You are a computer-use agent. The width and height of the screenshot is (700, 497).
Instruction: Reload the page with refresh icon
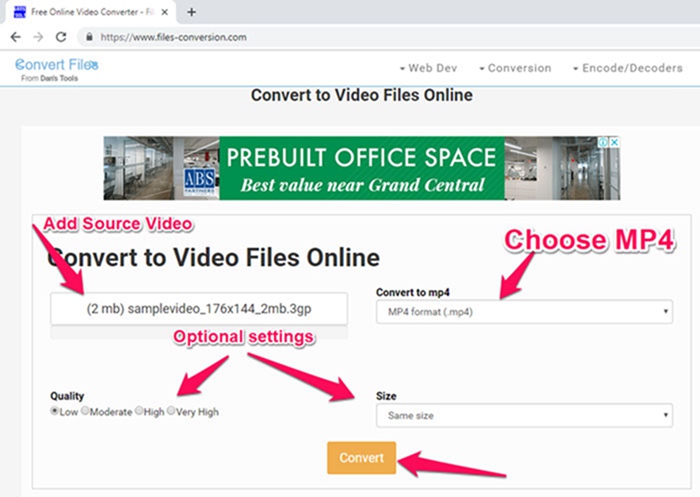(61, 37)
